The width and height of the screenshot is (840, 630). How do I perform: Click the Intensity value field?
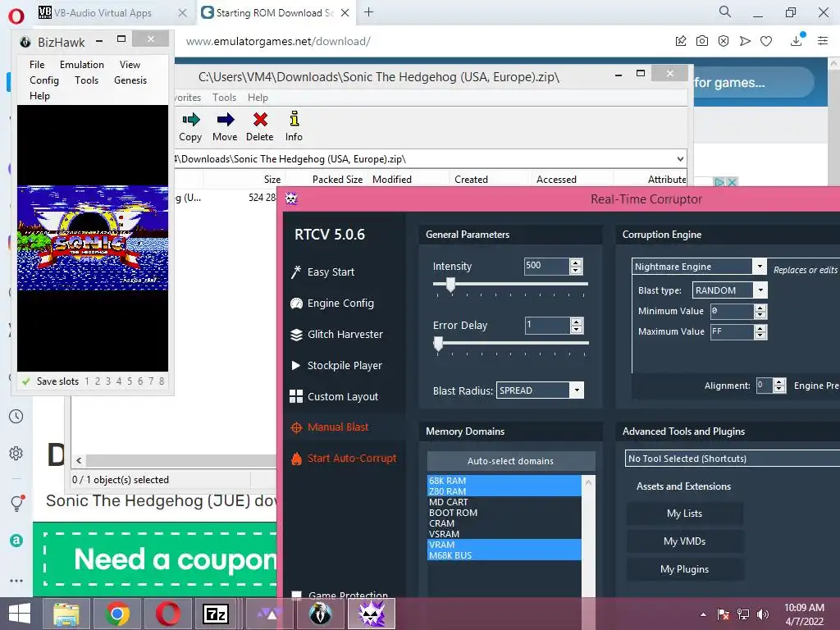pos(546,266)
